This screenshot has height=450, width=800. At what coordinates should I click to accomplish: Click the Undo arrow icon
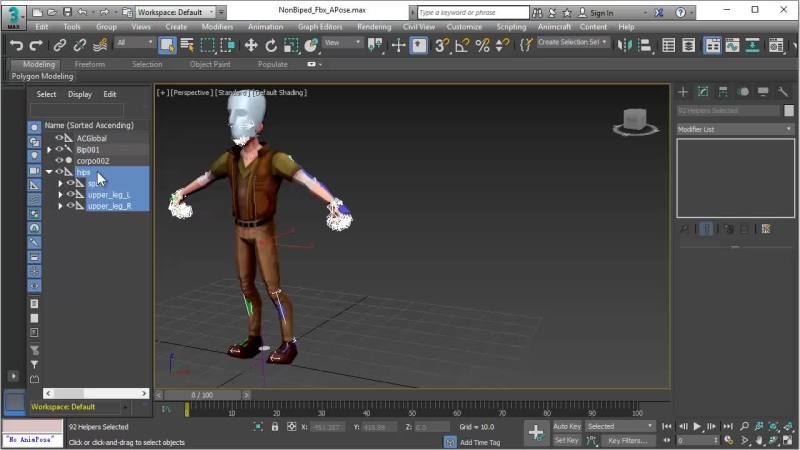15,45
